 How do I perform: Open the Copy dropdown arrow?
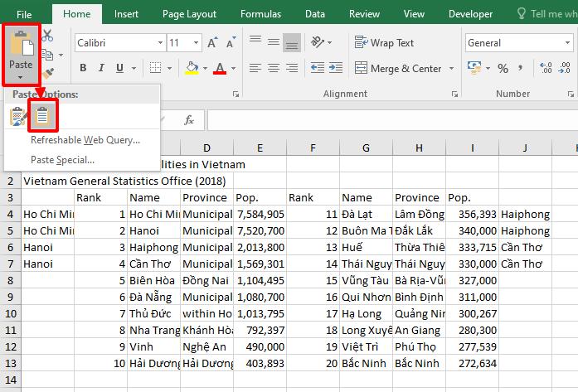(x=61, y=56)
